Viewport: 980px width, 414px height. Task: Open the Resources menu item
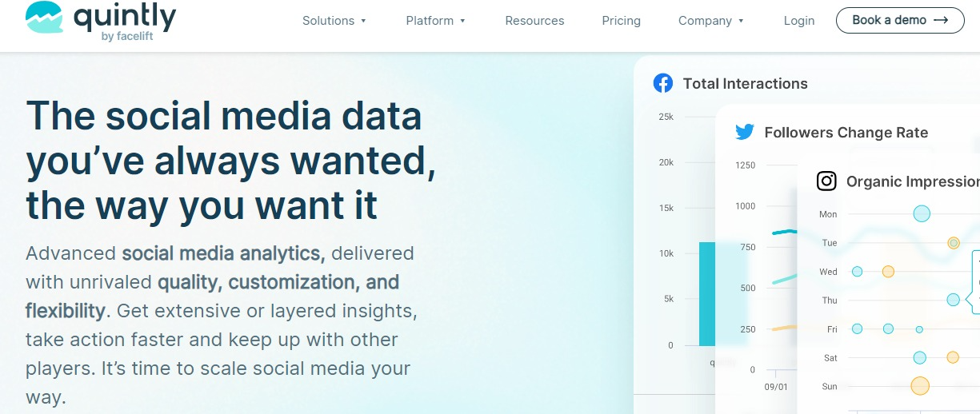click(x=534, y=21)
